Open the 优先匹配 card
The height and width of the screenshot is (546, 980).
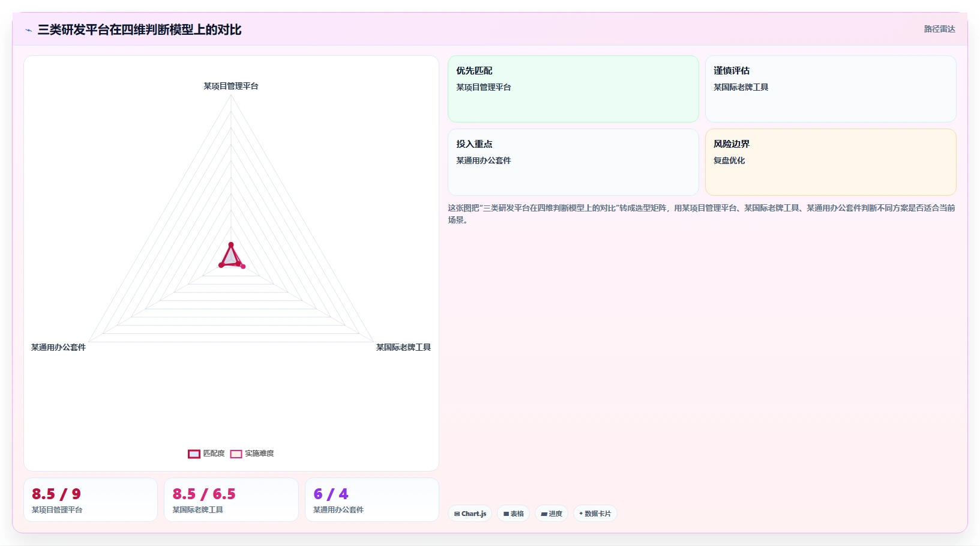tap(573, 89)
